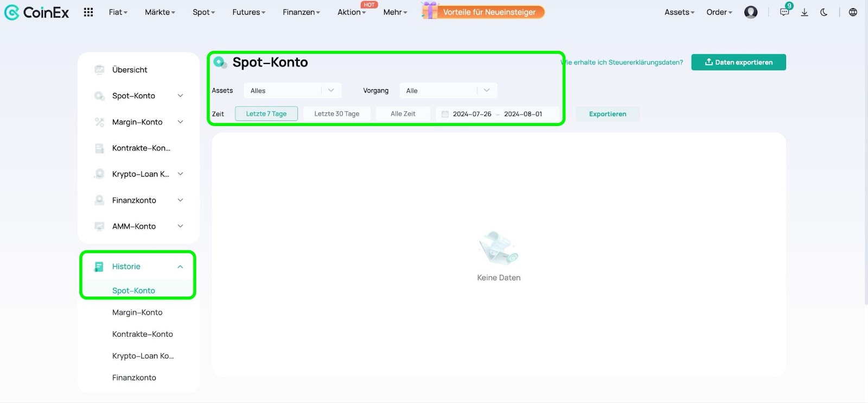Viewport: 868px width, 403px height.
Task: Open the Spot menu
Action: (204, 12)
